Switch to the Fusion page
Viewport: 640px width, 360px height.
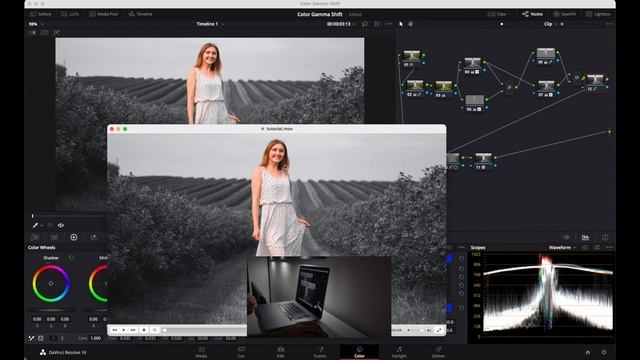point(320,352)
